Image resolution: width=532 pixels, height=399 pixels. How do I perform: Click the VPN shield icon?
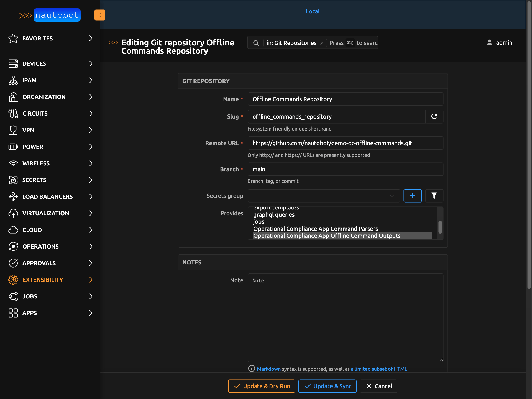click(13, 130)
